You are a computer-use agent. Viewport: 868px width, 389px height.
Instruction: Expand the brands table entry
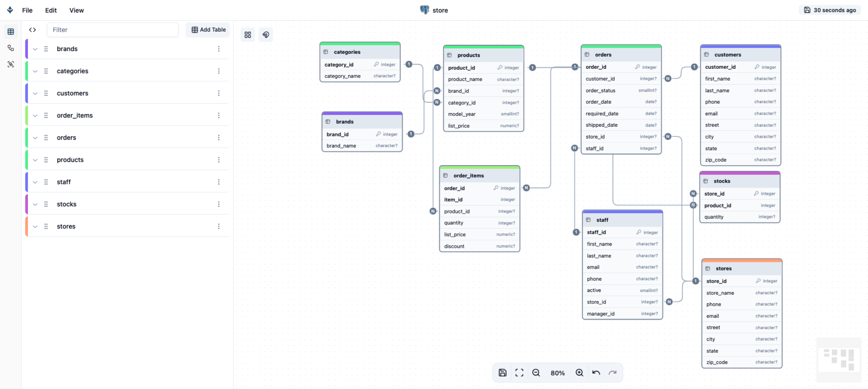(35, 49)
